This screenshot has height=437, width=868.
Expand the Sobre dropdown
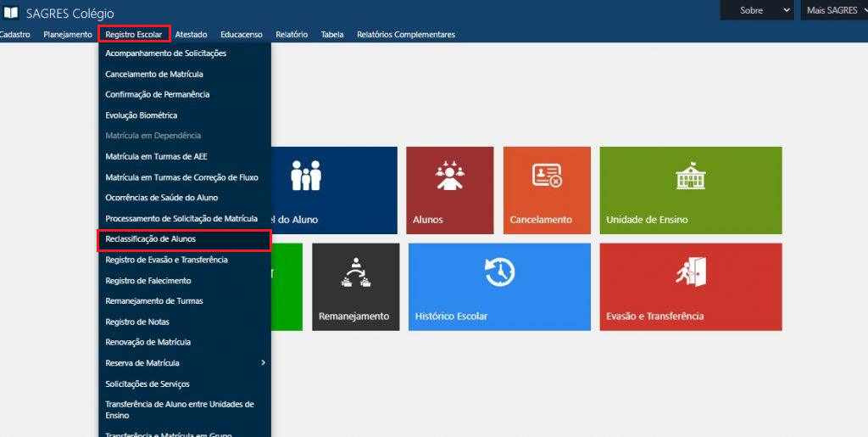coord(756,11)
